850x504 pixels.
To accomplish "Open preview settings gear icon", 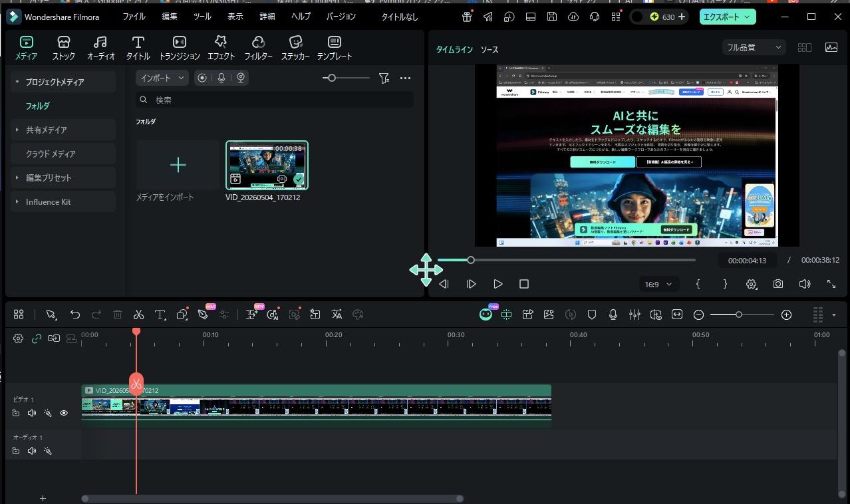I will click(x=752, y=284).
